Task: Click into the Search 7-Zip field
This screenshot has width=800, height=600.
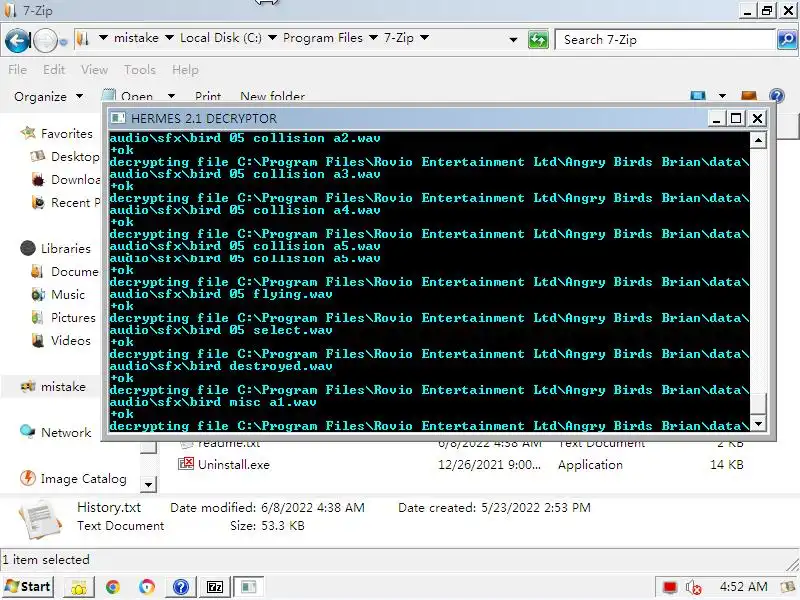Action: pyautogui.click(x=665, y=39)
